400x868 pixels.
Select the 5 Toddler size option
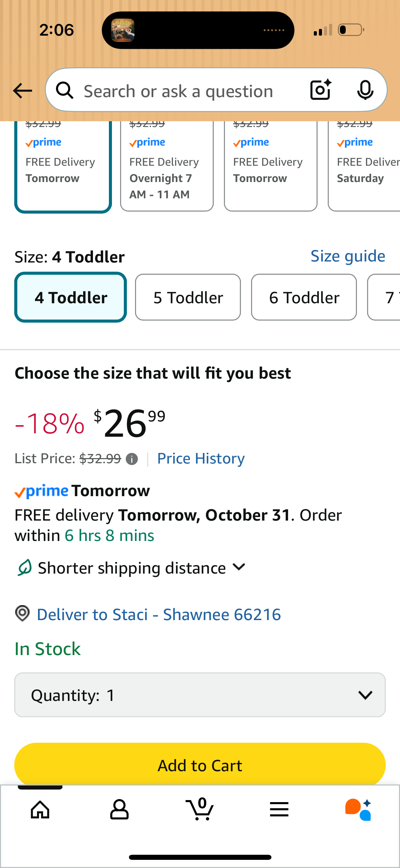click(188, 297)
